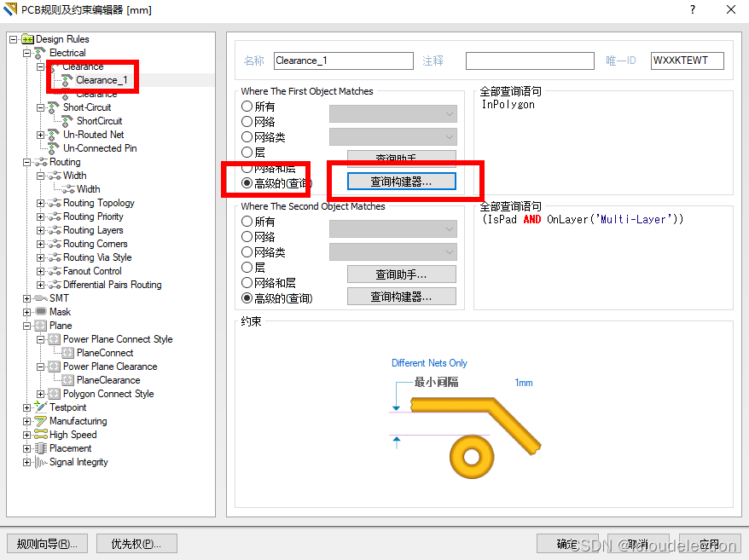Screen dimensions: 749x560
Task: Open second object 查询助手 button
Action: (x=401, y=274)
